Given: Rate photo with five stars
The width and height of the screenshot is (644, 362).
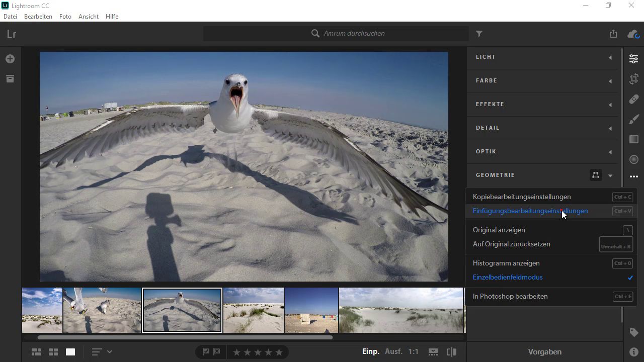Looking at the screenshot, I should tap(279, 352).
